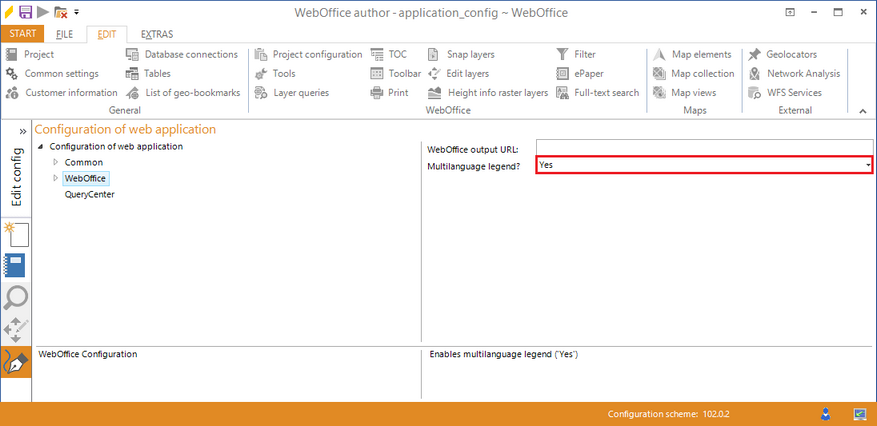Click the blue user icon in status bar
The height and width of the screenshot is (426, 877).
[826, 414]
